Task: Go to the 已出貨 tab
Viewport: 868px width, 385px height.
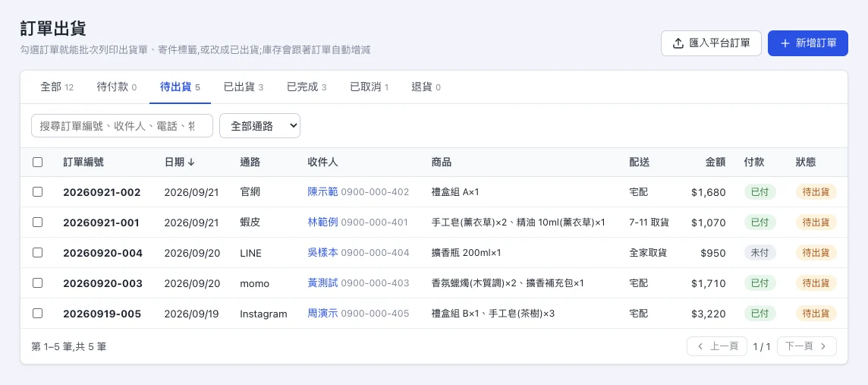Action: [x=244, y=87]
